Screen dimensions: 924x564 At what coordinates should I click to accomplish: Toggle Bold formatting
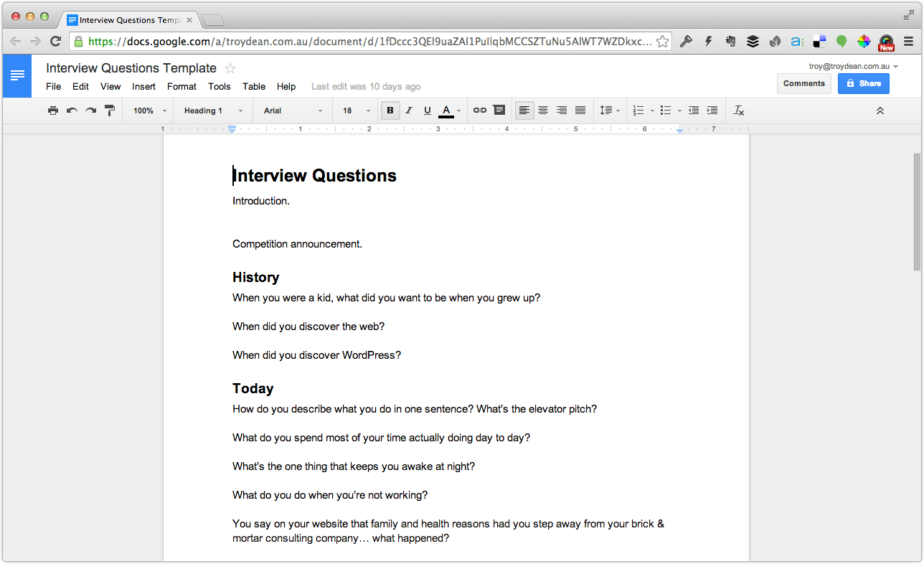coord(390,111)
